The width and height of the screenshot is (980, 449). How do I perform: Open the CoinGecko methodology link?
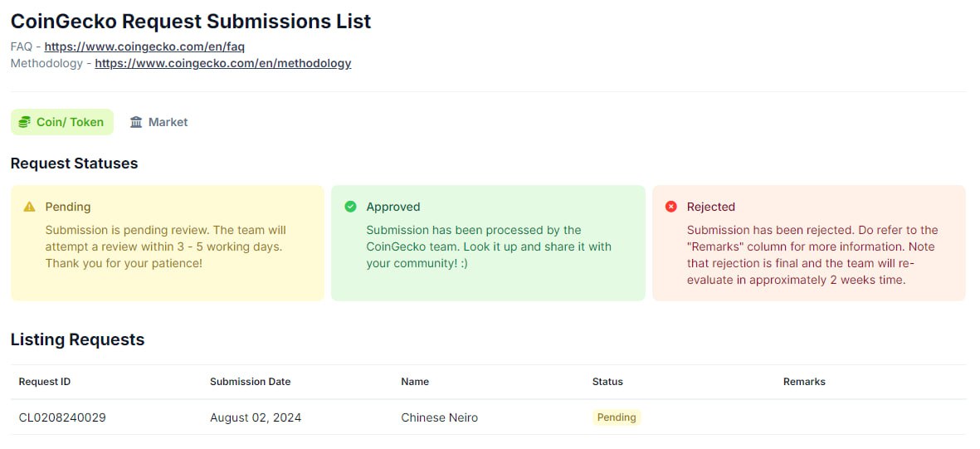tap(223, 63)
